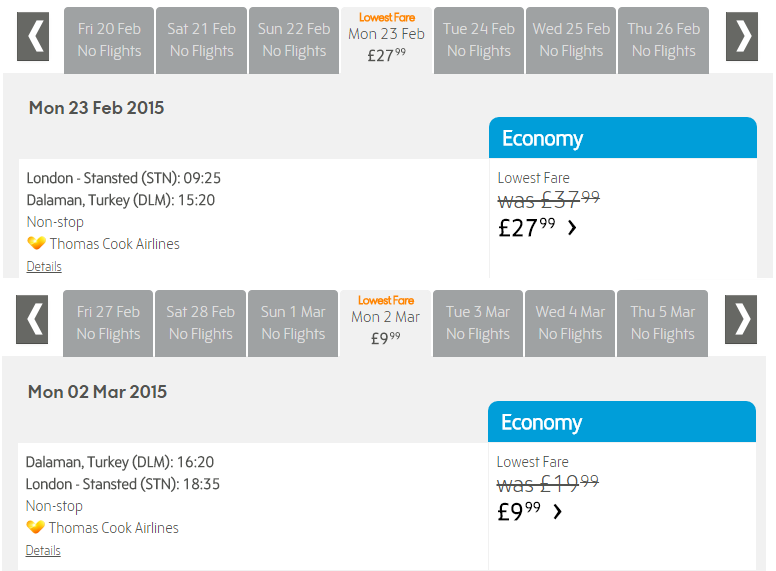Screen dimensions: 776x571
Task: Click Thomas Cook heart logo on return flight
Action: tap(35, 527)
